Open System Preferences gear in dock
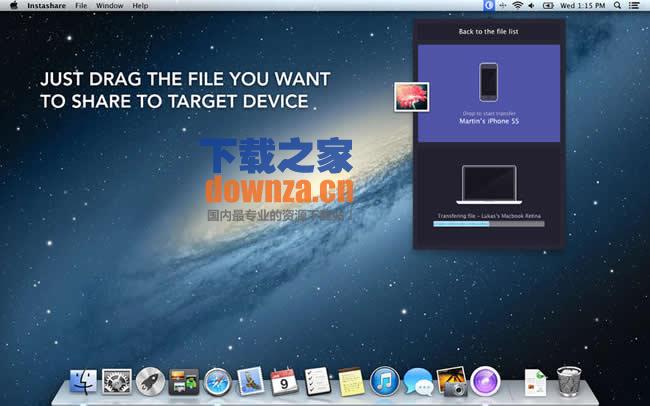 (x=117, y=382)
